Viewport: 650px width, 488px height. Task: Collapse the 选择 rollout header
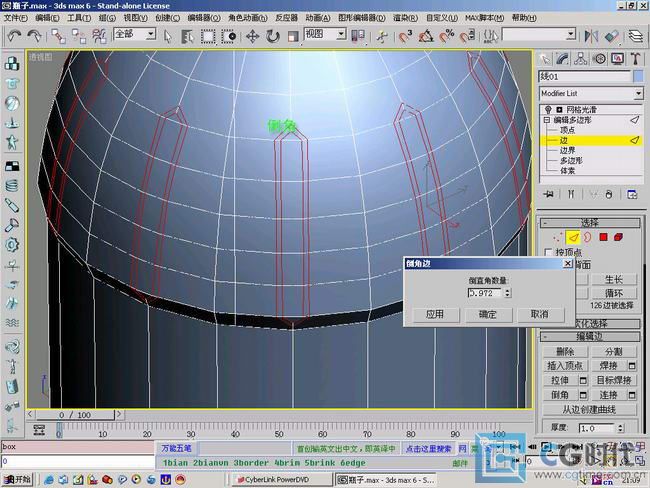point(589,223)
